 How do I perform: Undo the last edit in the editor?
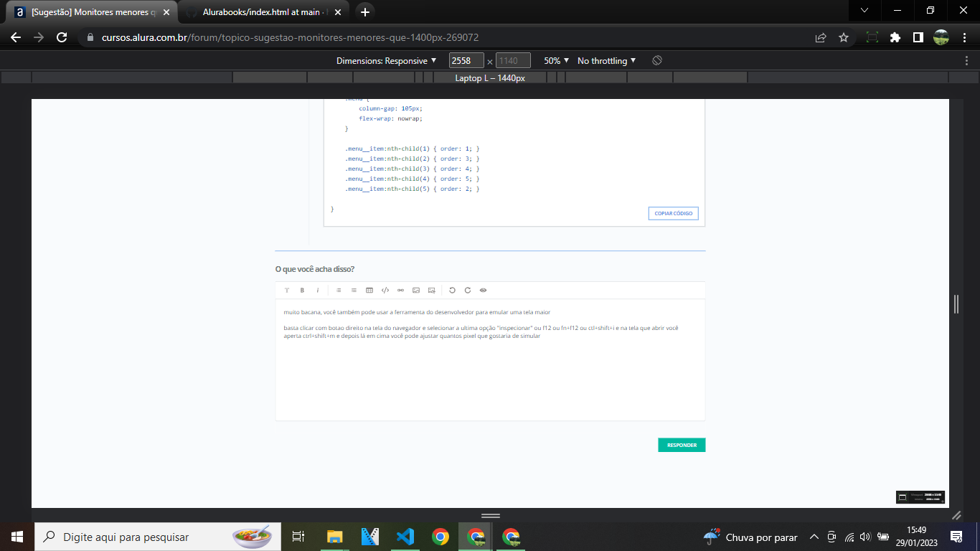(x=452, y=291)
